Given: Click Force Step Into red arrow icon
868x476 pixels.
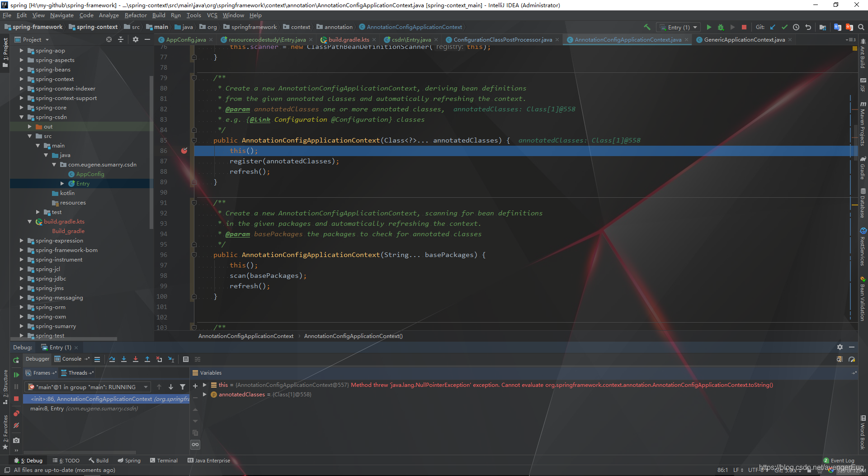Looking at the screenshot, I should point(136,359).
